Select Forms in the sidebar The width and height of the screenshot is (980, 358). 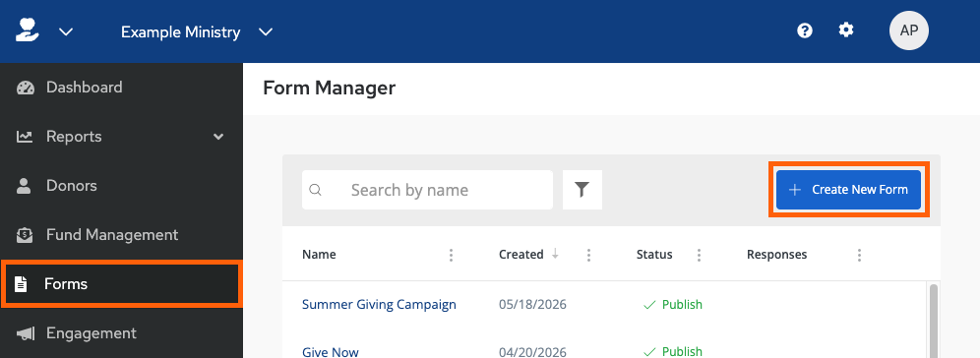tap(121, 284)
